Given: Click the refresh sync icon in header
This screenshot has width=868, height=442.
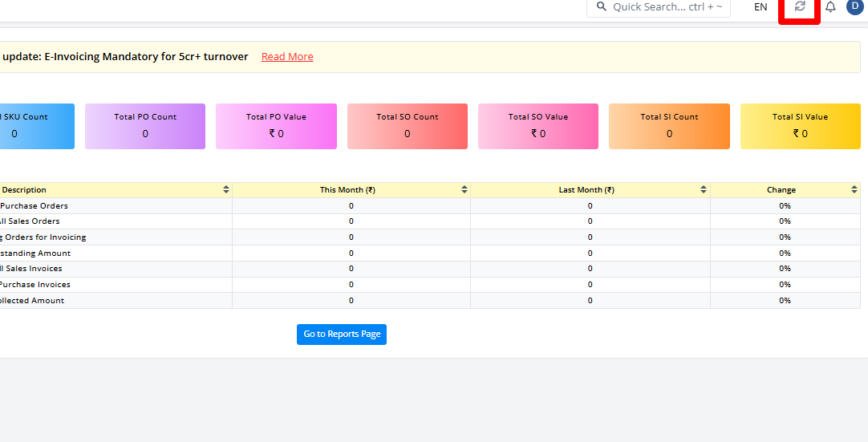Looking at the screenshot, I should [x=799, y=6].
